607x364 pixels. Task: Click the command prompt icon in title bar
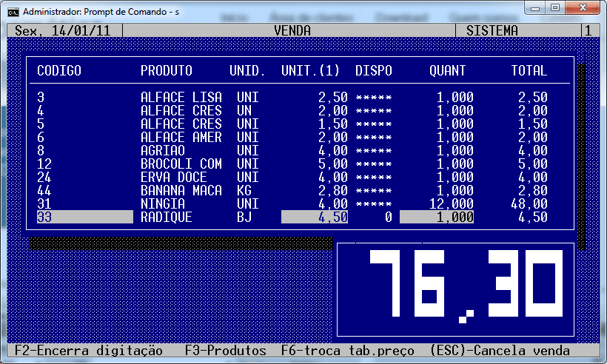[x=13, y=12]
